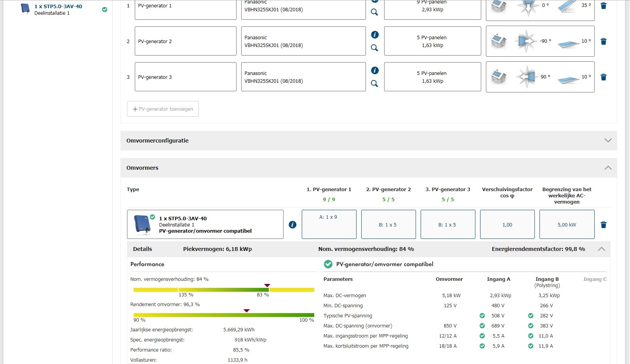Image resolution: width=630 pixels, height=364 pixels.
Task: Select string cell B: 1 x 5 under PV-generator 3
Action: pos(448,224)
